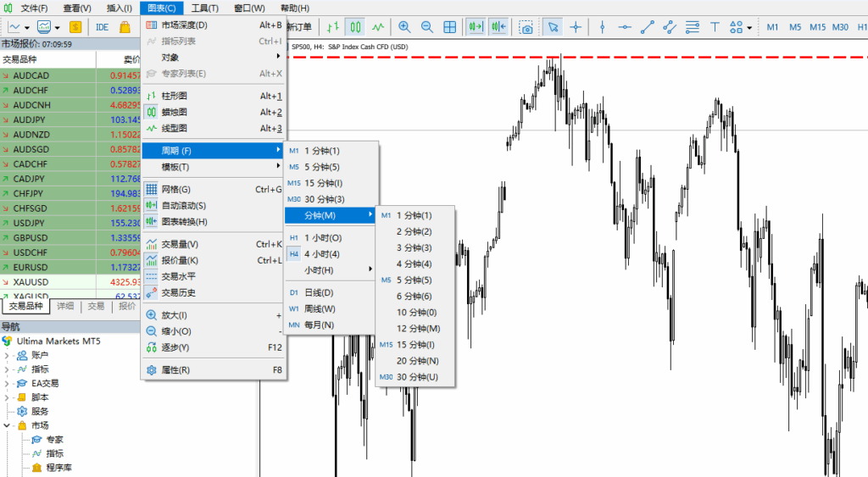Image resolution: width=868 pixels, height=477 pixels.
Task: Switch chart to M30 timeframe in toolbar
Action: point(840,26)
